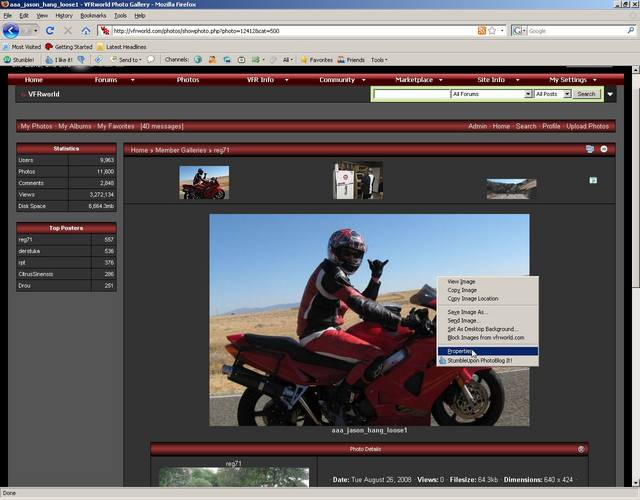The height and width of the screenshot is (500, 640).
Task: Click the collapse icon on Photo Details header
Action: [x=582, y=449]
